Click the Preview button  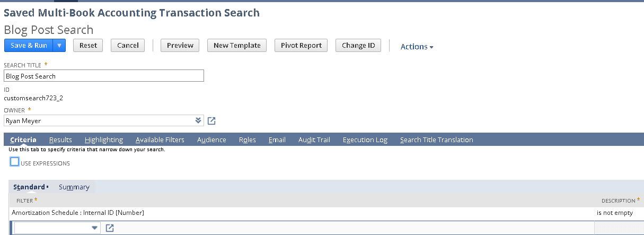(180, 46)
